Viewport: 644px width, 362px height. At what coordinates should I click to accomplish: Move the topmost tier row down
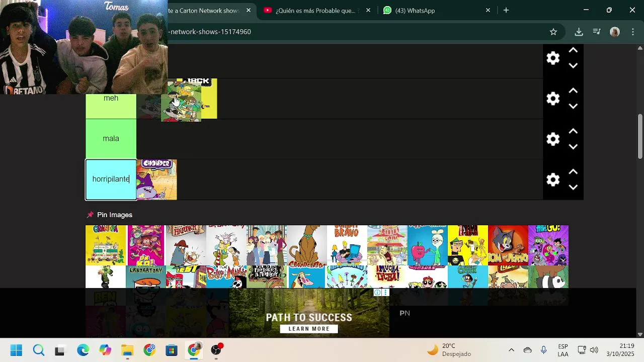pyautogui.click(x=573, y=65)
